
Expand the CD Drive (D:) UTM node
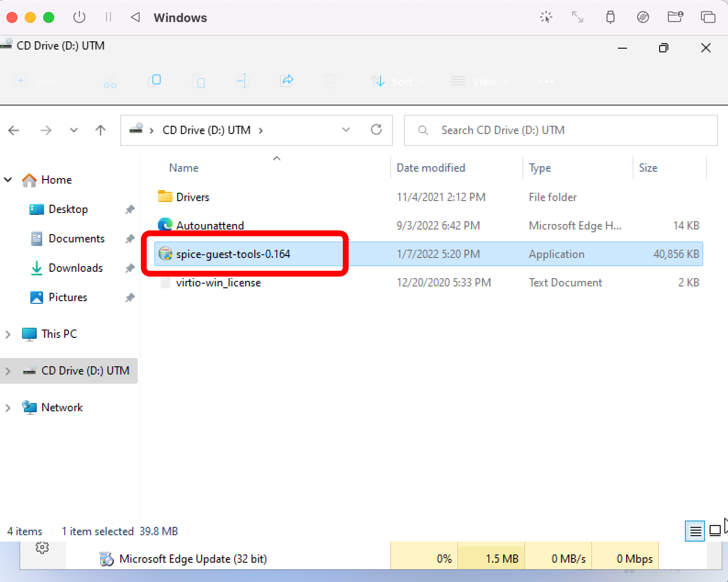coord(8,371)
